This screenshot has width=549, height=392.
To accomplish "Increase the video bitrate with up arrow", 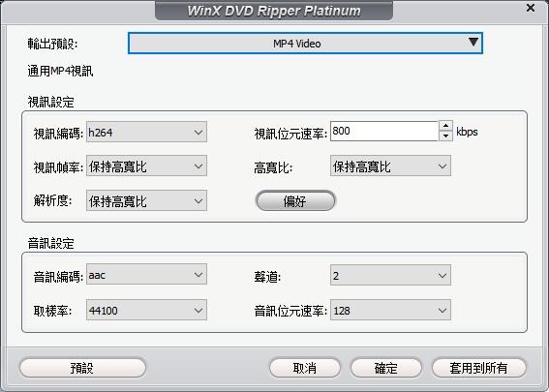I will click(445, 126).
